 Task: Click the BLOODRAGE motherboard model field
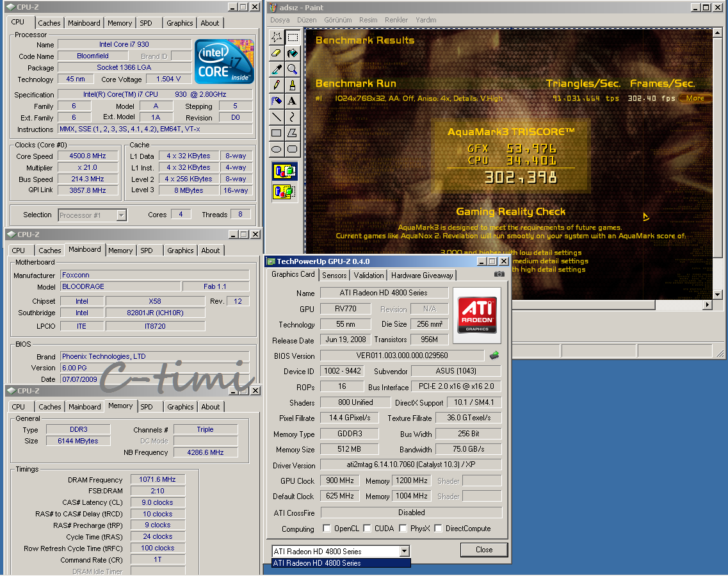(x=120, y=286)
